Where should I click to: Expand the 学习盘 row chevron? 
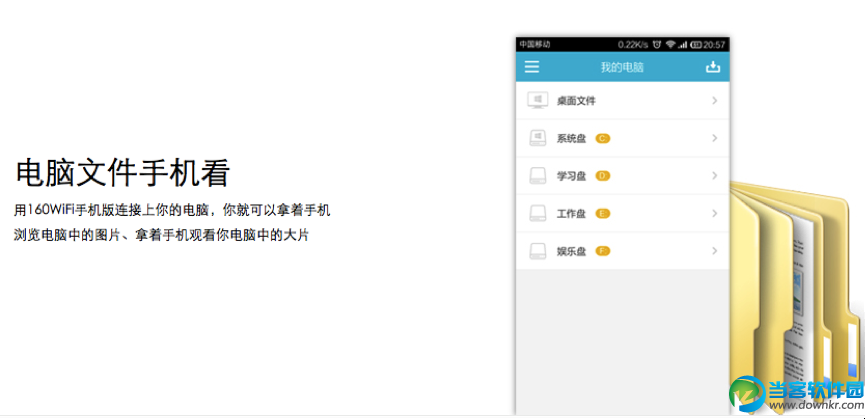(x=714, y=176)
